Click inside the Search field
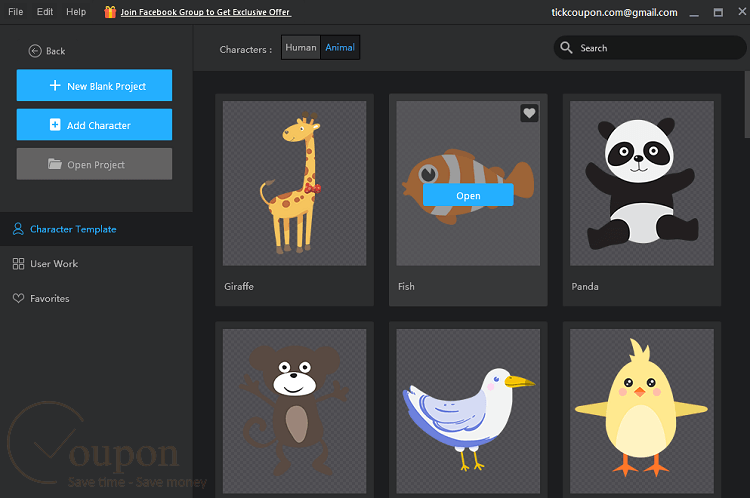750x498 pixels. 650,47
